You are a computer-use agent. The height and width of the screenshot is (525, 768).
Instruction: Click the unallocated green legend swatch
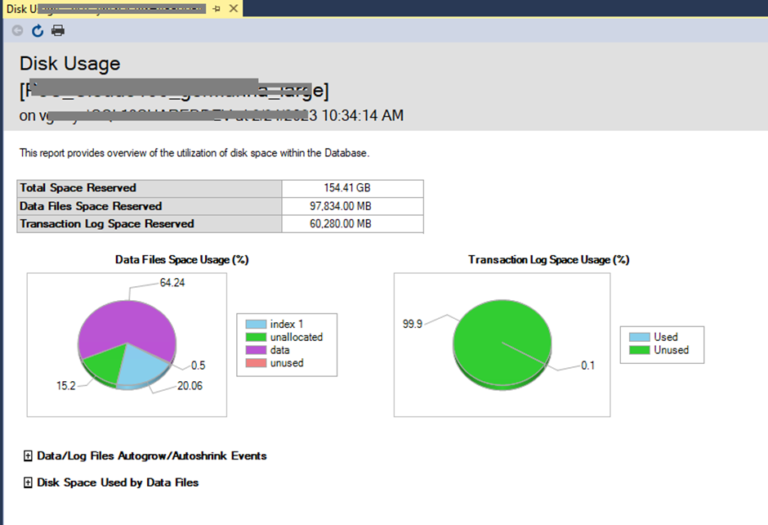(256, 337)
